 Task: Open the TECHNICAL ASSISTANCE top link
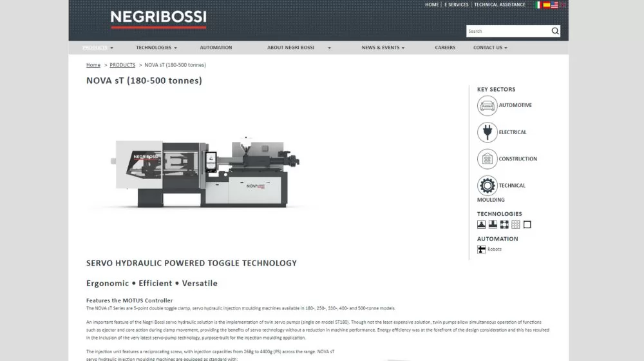pyautogui.click(x=500, y=5)
